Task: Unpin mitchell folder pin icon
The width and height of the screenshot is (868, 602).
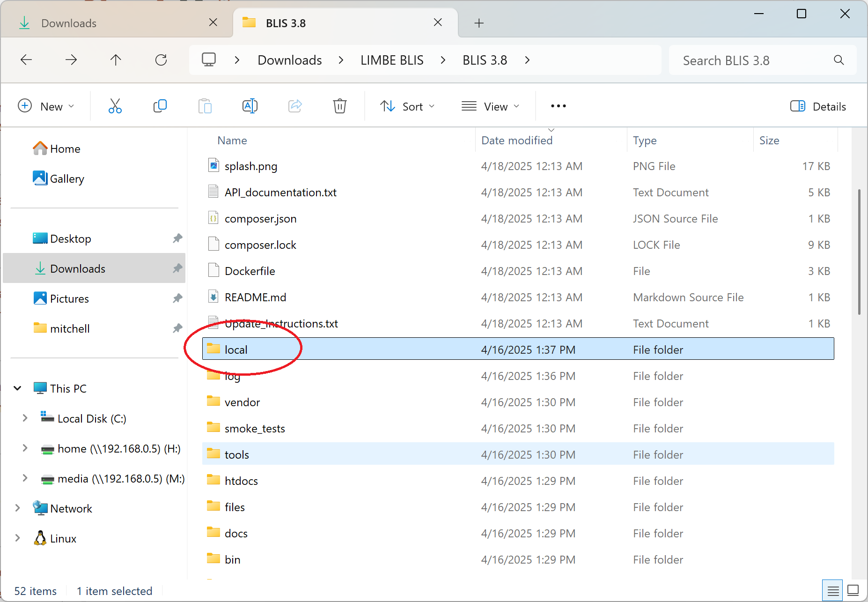Action: tap(177, 328)
